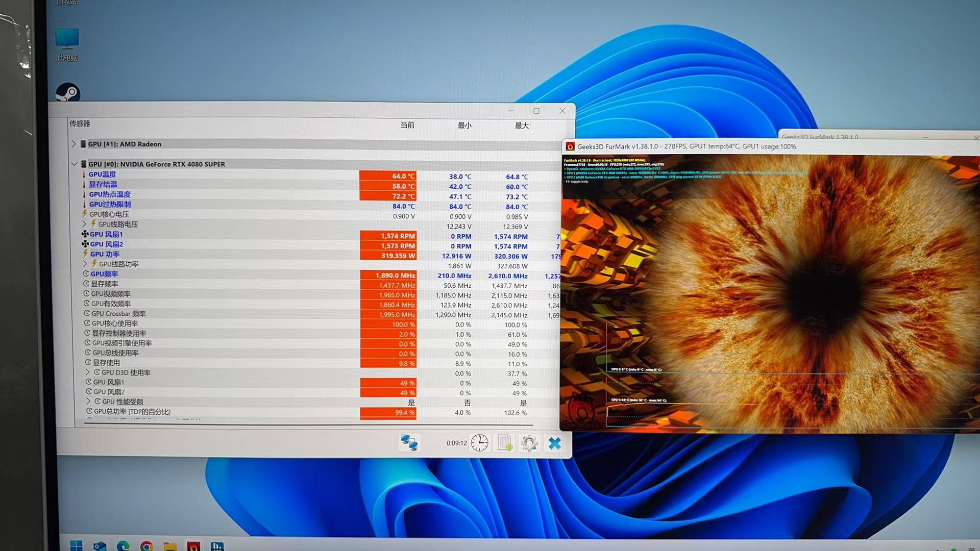Screen dimensions: 980x551
Task: Open Windows Start menu
Action: (x=76, y=546)
